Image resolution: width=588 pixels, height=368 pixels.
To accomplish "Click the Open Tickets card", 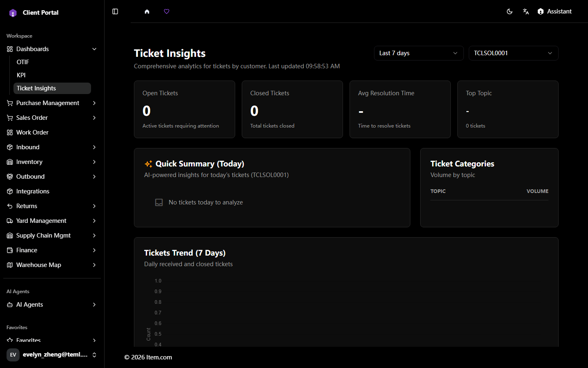I will pos(185,109).
